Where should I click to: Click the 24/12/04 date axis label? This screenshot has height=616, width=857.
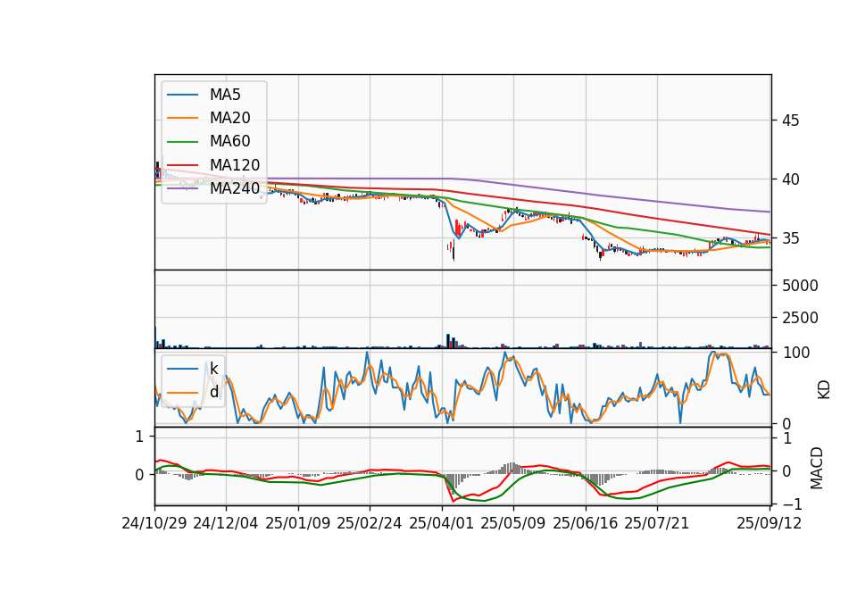point(225,523)
